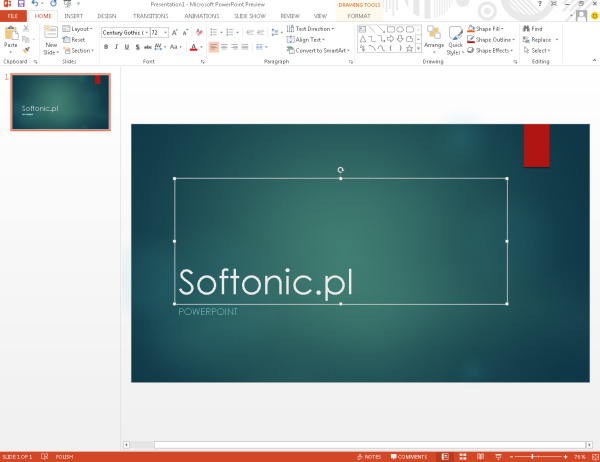Select the Softonic.pl slide thumbnail
Viewport: 600px width, 462px height.
(x=61, y=102)
